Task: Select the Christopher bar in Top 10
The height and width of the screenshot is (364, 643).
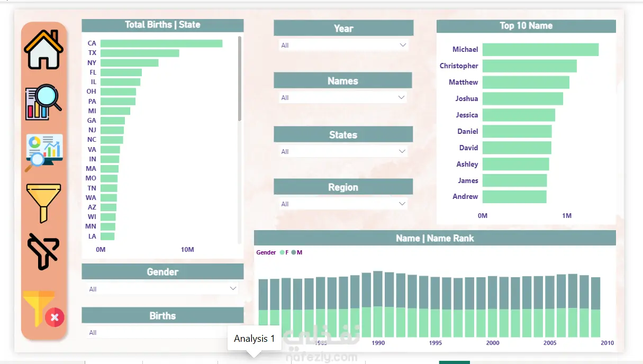Action: coord(530,66)
